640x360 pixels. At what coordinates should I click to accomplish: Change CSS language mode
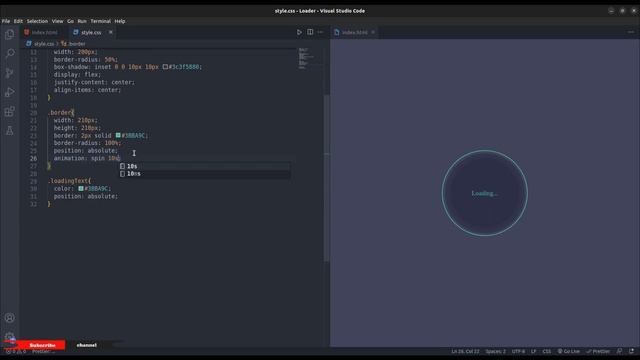point(547,351)
